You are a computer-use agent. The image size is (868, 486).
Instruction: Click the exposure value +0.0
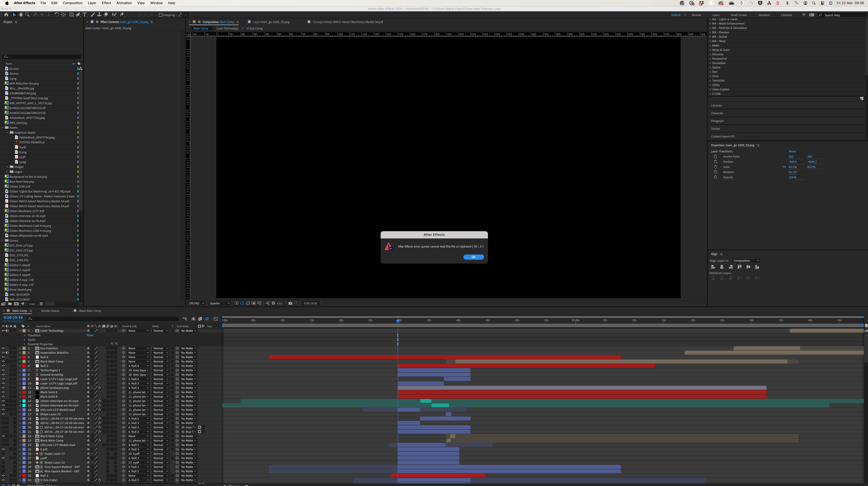(x=279, y=303)
